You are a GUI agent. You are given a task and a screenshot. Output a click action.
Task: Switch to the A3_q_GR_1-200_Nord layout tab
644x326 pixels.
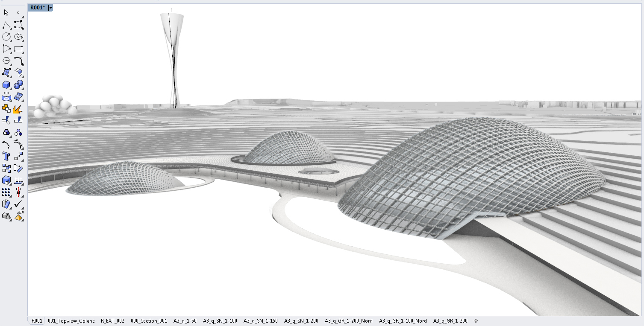pyautogui.click(x=348, y=321)
